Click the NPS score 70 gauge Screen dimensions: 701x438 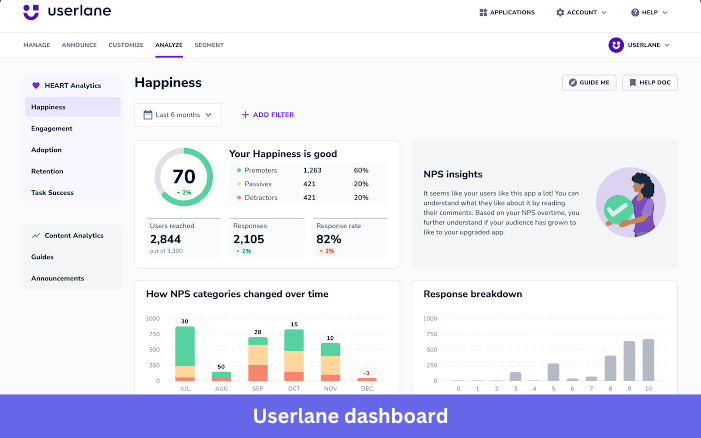pyautogui.click(x=184, y=177)
